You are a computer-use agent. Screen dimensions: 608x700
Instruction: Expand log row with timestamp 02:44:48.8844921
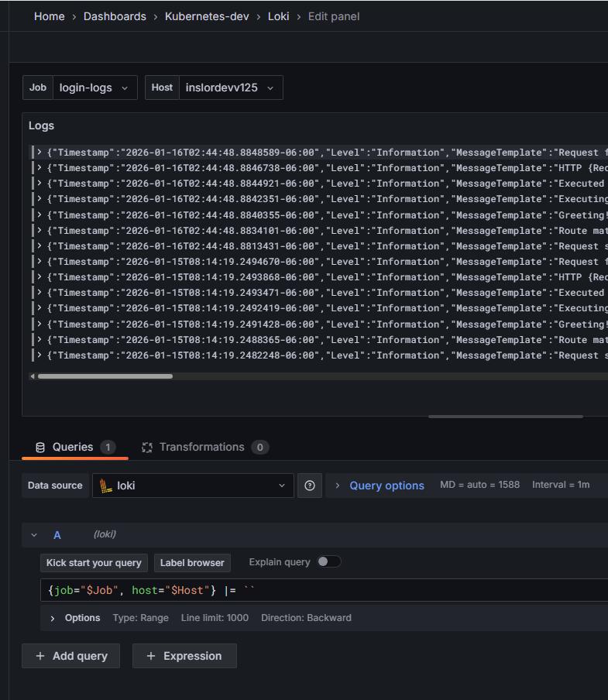point(40,184)
